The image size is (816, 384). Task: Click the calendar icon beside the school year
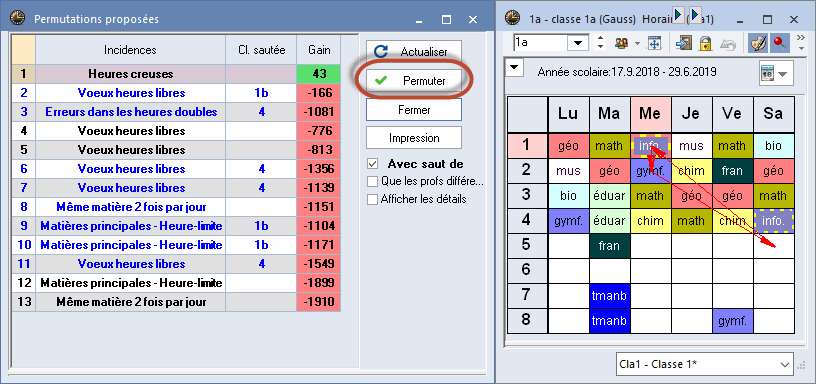tap(767, 72)
